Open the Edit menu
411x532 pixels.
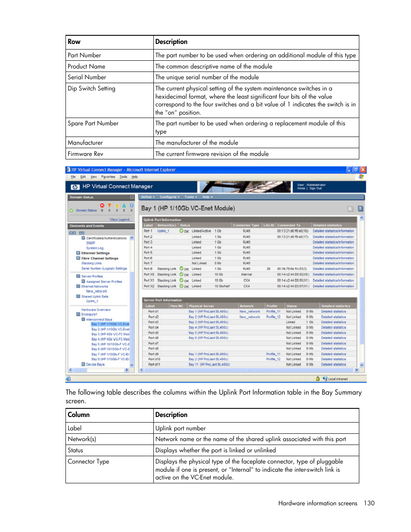tap(83, 177)
